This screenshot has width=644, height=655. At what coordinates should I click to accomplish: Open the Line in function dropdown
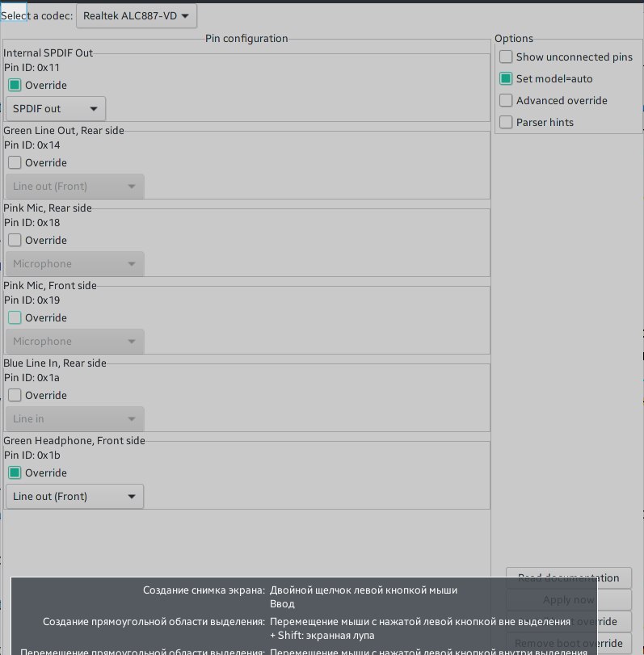pyautogui.click(x=75, y=418)
